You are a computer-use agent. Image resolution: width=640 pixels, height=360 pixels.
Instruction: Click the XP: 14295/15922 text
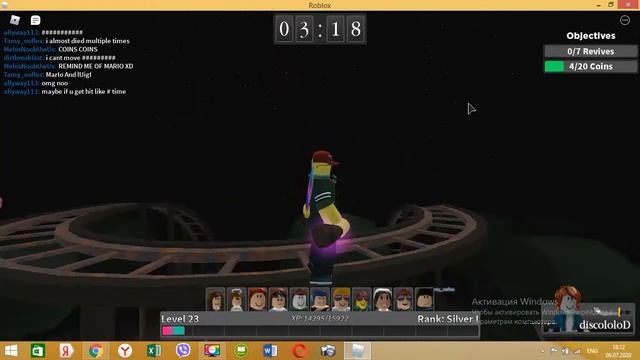pos(320,318)
